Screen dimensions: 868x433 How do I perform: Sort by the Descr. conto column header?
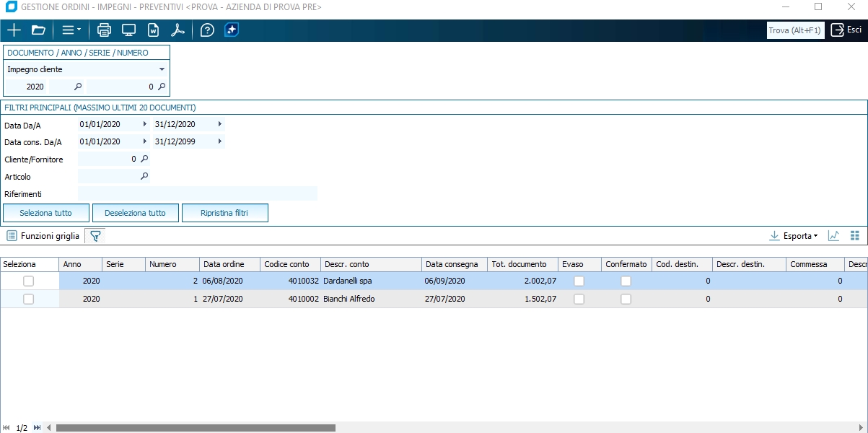coord(371,264)
